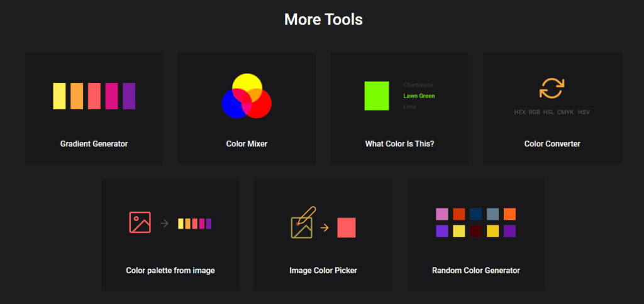The height and width of the screenshot is (304, 644).
Task: Open the Gradient Generator tool title
Action: point(94,144)
